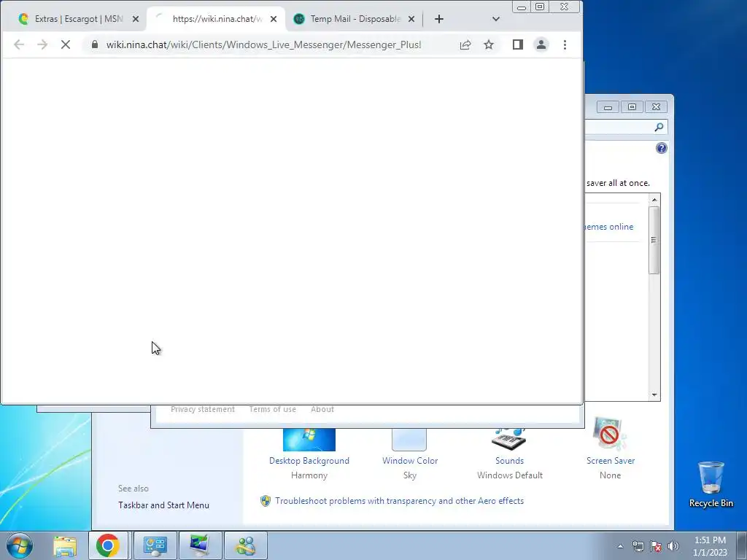The width and height of the screenshot is (747, 560).
Task: Open Windows Explorer from taskbar
Action: click(65, 545)
